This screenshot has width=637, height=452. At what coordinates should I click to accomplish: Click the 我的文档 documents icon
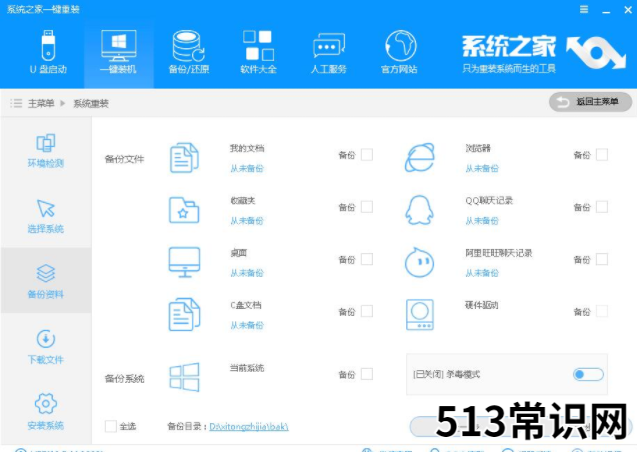tap(184, 158)
